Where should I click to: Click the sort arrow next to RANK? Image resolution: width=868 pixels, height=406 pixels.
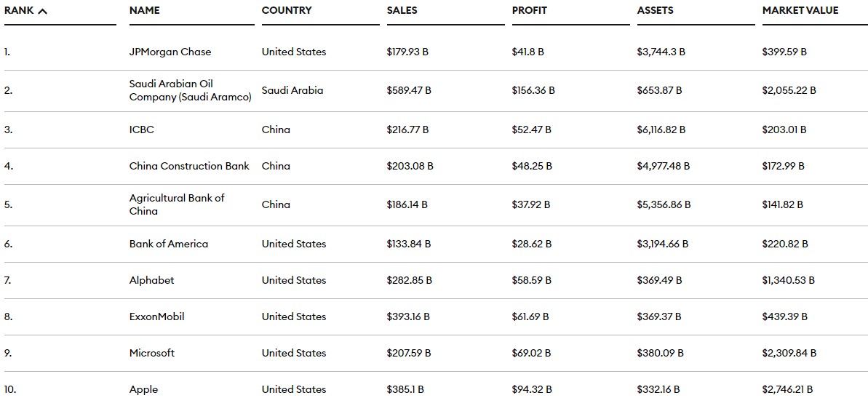(x=43, y=11)
